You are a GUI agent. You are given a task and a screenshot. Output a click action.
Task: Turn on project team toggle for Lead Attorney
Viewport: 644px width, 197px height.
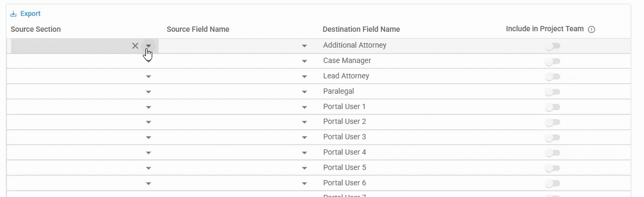point(553,77)
